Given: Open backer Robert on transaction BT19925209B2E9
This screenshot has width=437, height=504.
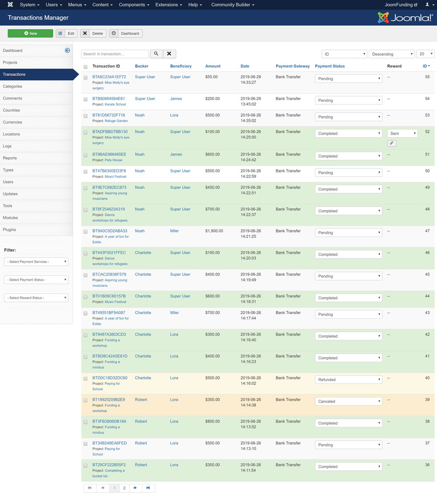Looking at the screenshot, I should [141, 400].
